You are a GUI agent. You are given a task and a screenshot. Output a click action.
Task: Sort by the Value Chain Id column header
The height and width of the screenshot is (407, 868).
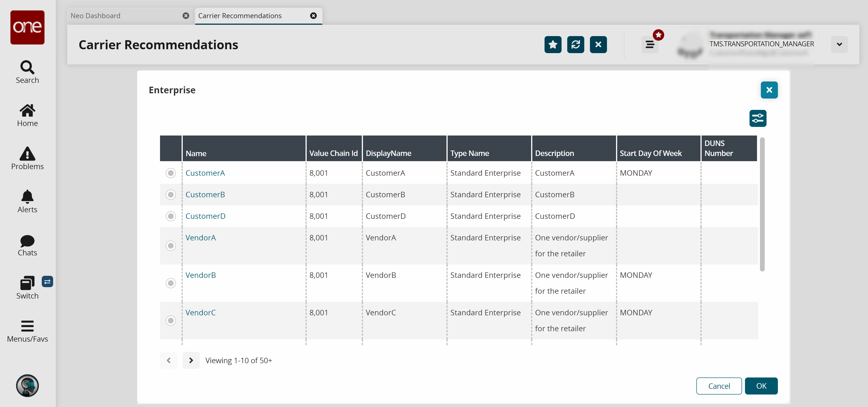(333, 153)
